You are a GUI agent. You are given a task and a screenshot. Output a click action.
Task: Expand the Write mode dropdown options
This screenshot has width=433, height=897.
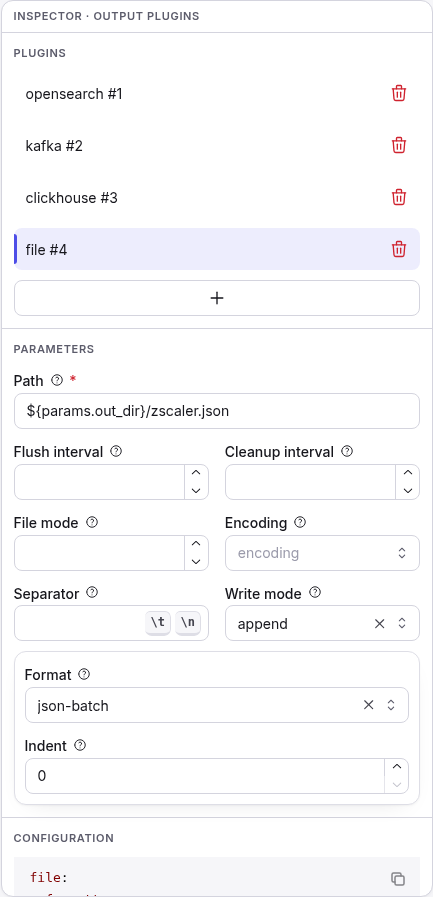point(402,624)
